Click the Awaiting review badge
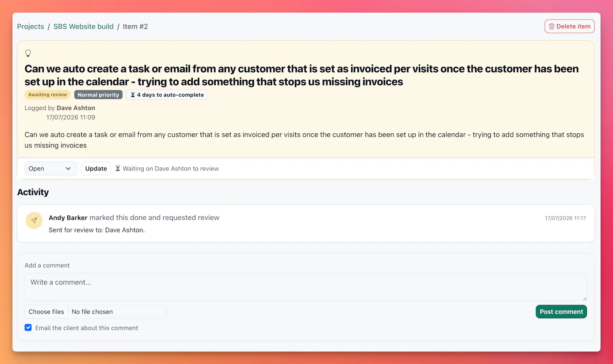This screenshot has height=364, width=613. (48, 95)
